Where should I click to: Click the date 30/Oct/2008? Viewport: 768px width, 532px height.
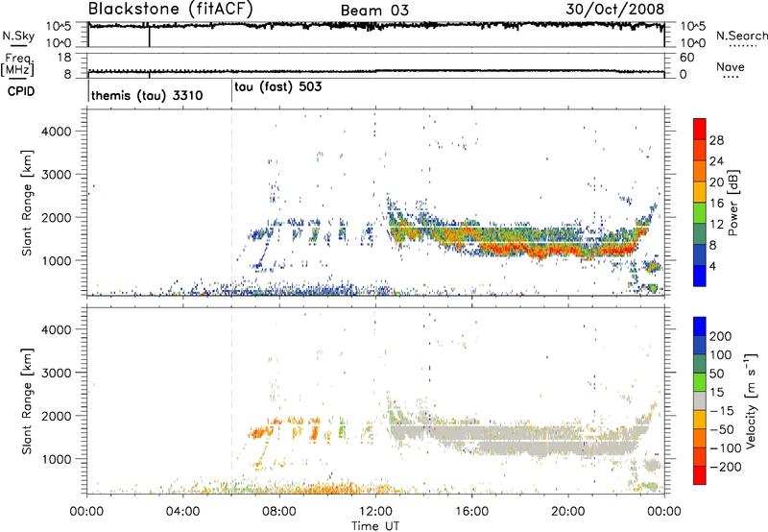click(x=615, y=10)
